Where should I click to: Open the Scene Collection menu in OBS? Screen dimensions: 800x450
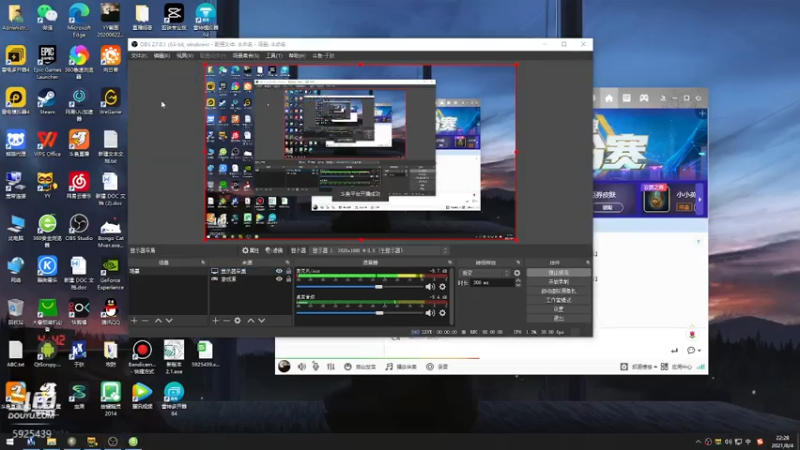(x=246, y=56)
